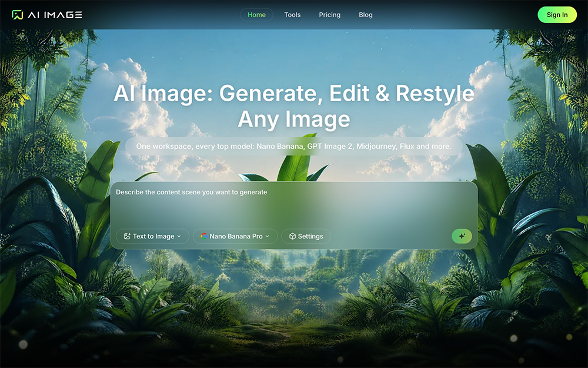
Task: Open the Home tab
Action: (256, 15)
